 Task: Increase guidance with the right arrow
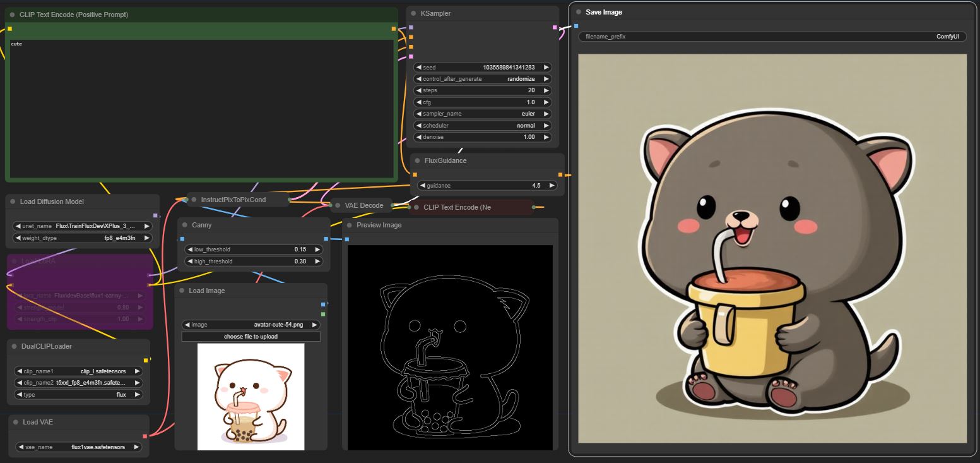(x=552, y=186)
